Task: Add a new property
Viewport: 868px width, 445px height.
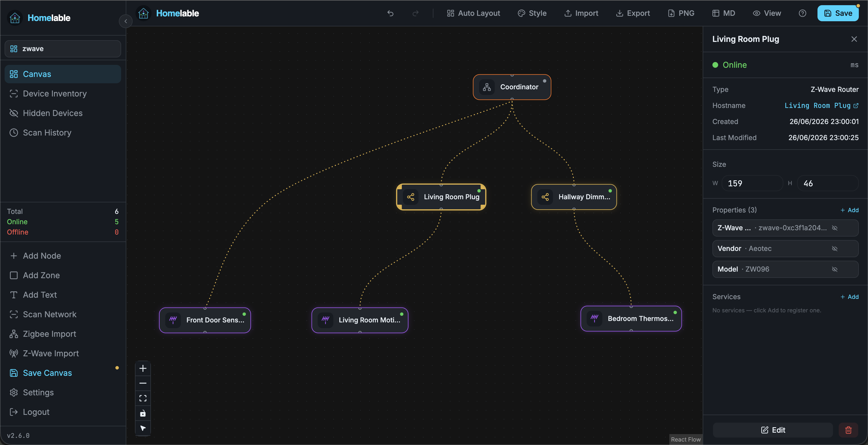Action: pos(849,210)
